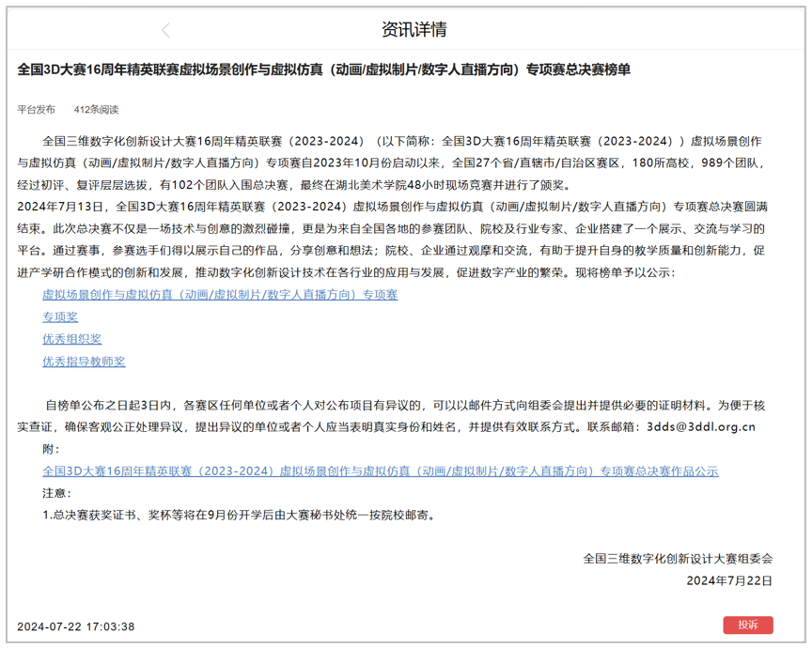Open the 虚拟场景创作与虚拟仿真 专项赛 results link
This screenshot has width=812, height=648.
click(220, 295)
